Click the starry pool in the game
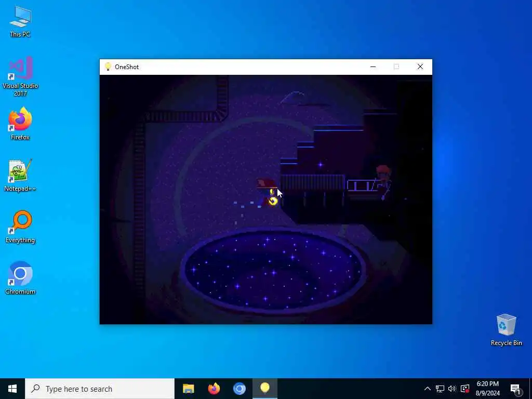Viewport: 532px width, 399px height. 273,270
